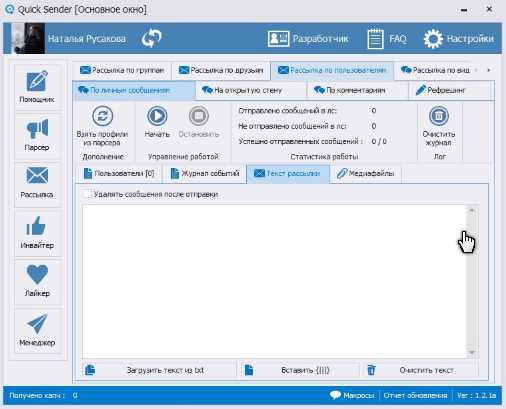The height and width of the screenshot is (409, 506).
Task: Open the Инвайтер thumbs-up tool
Action: coord(37,232)
